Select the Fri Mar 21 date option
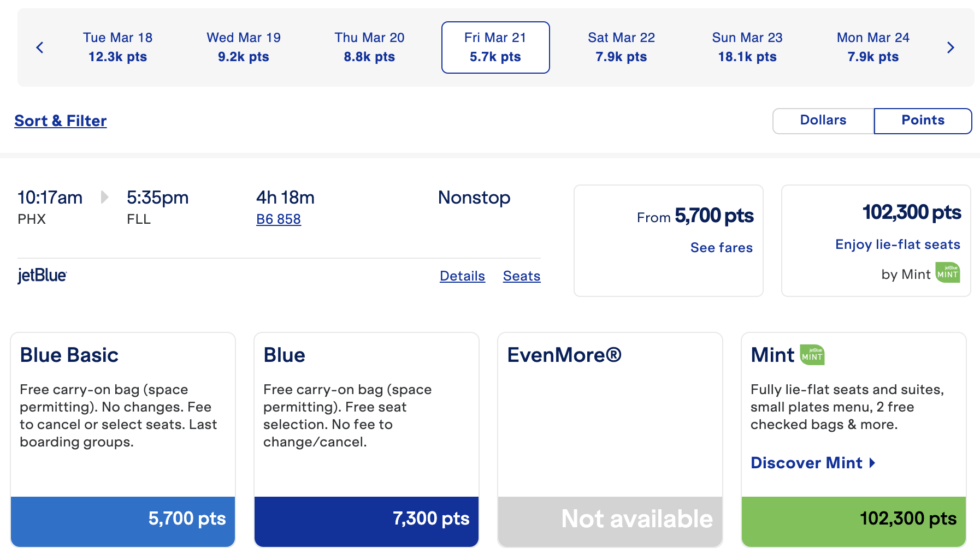 (495, 47)
